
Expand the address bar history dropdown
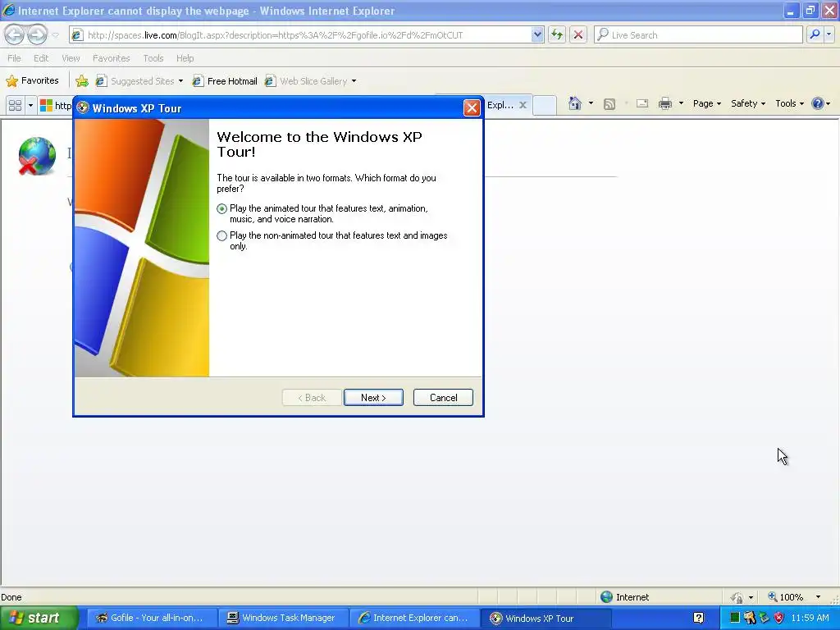click(x=537, y=34)
